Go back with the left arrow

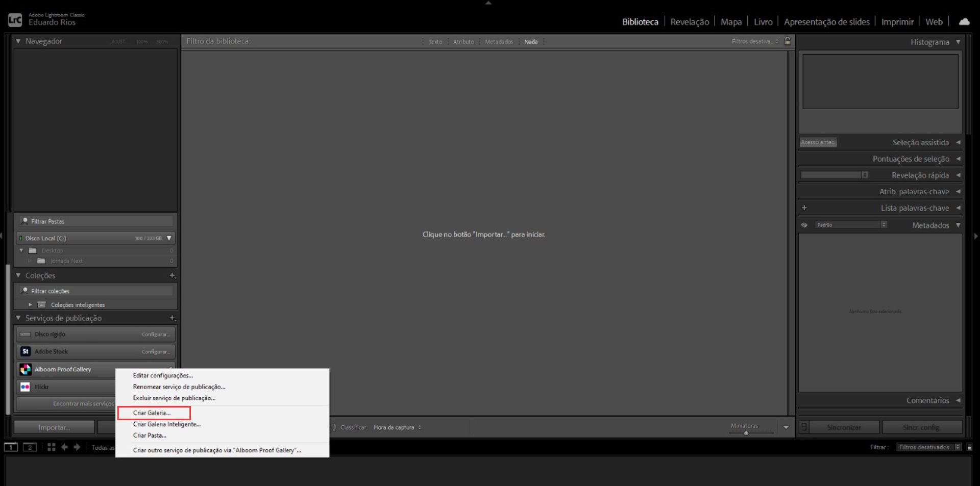[x=64, y=447]
